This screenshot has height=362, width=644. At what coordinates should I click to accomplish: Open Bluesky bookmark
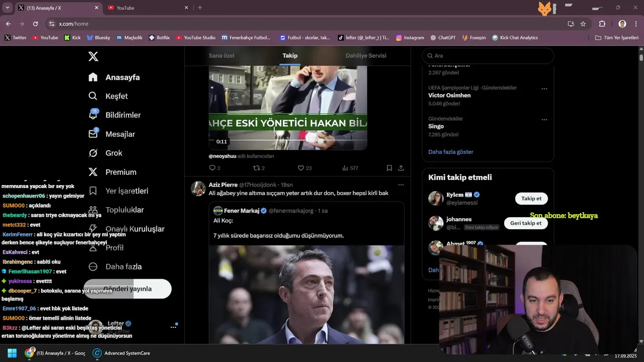click(x=98, y=38)
